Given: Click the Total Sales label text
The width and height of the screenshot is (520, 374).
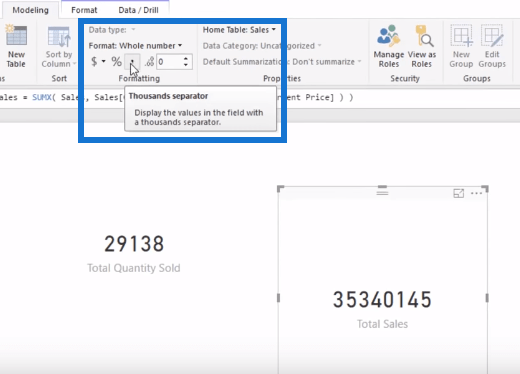Looking at the screenshot, I should [x=382, y=324].
